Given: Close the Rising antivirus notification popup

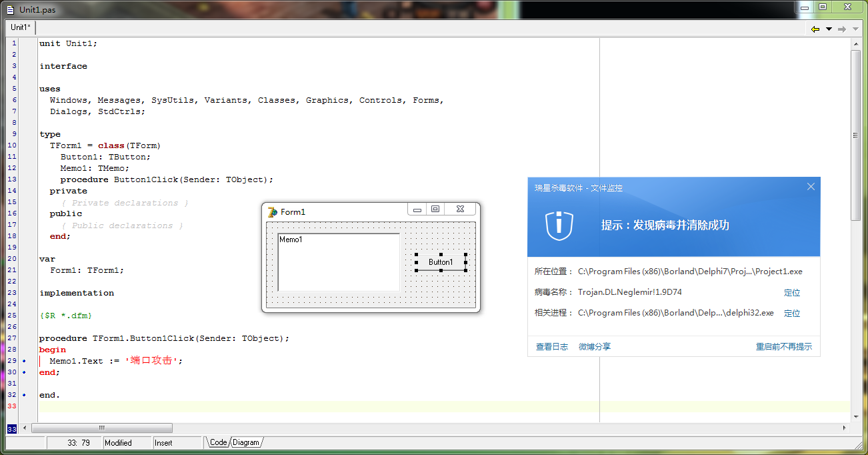Looking at the screenshot, I should (x=811, y=187).
